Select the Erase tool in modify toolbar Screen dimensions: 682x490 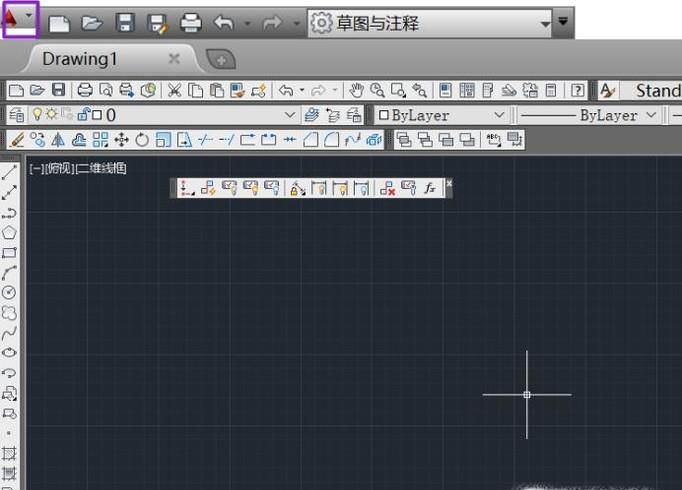click(x=17, y=140)
